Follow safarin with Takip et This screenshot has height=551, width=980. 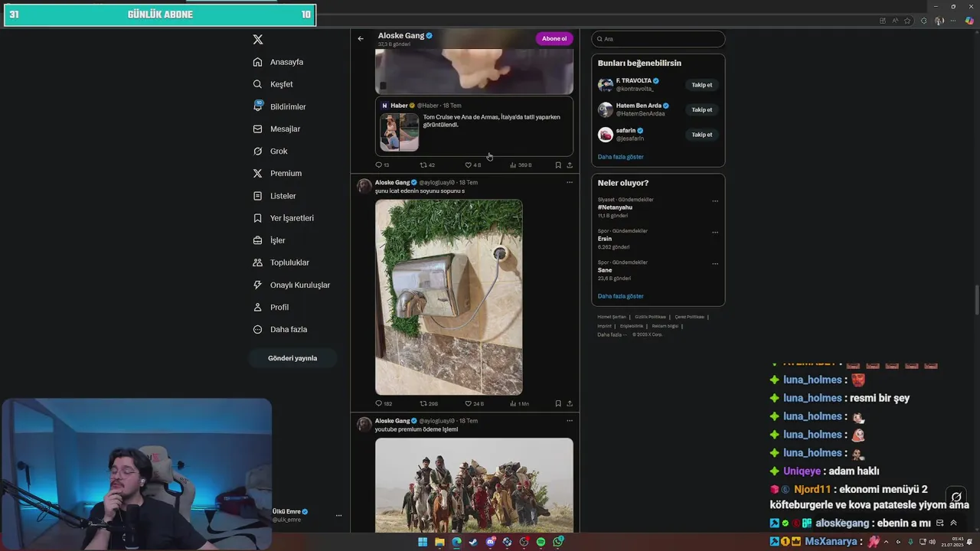[x=702, y=135]
